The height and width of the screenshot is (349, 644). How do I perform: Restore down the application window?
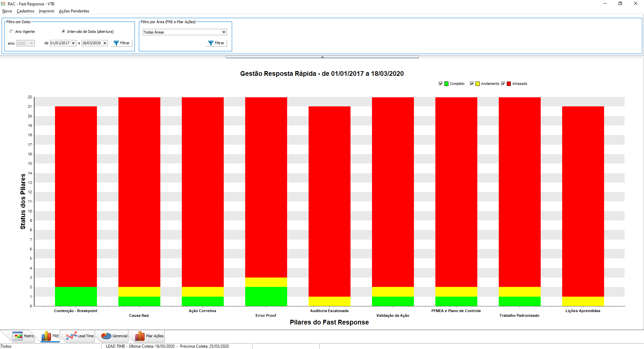620,4
